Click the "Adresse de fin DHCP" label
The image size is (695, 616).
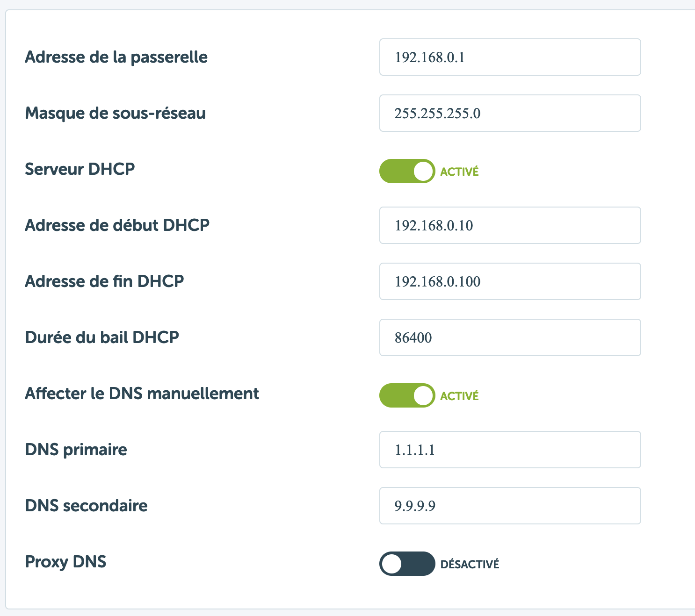[104, 281]
